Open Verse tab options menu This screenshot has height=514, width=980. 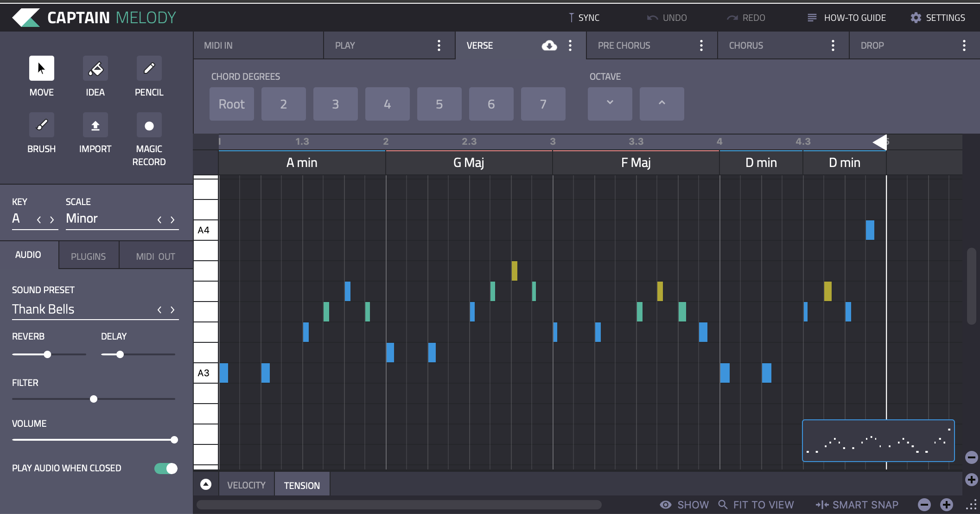[x=570, y=45]
